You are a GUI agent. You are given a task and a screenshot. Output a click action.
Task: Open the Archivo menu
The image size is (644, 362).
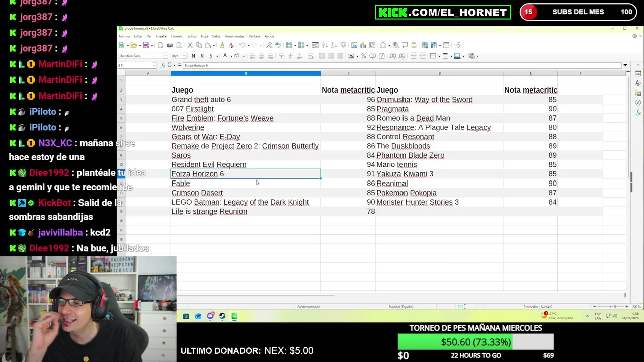click(x=124, y=36)
